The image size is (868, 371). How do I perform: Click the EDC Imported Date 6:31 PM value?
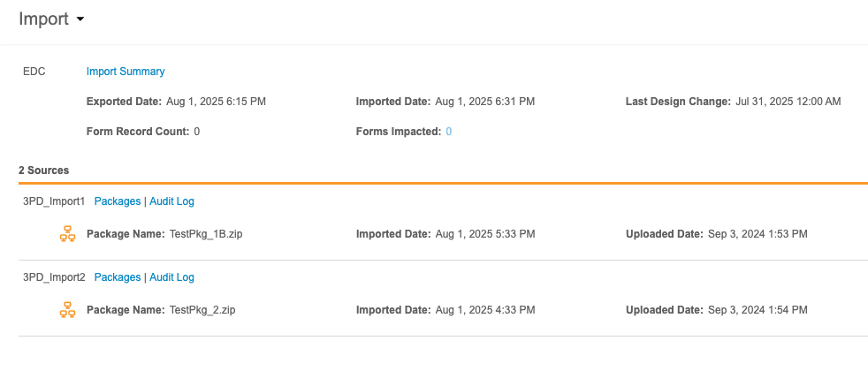click(484, 102)
